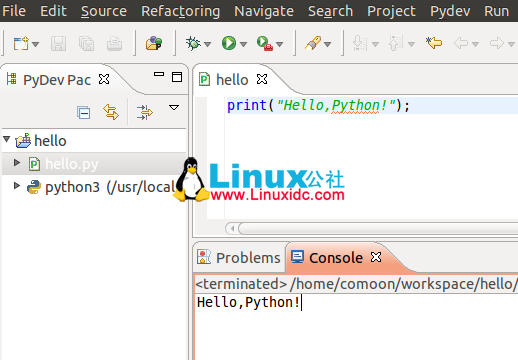The width and height of the screenshot is (518, 360).
Task: Open the Refactoring menu
Action: [180, 11]
